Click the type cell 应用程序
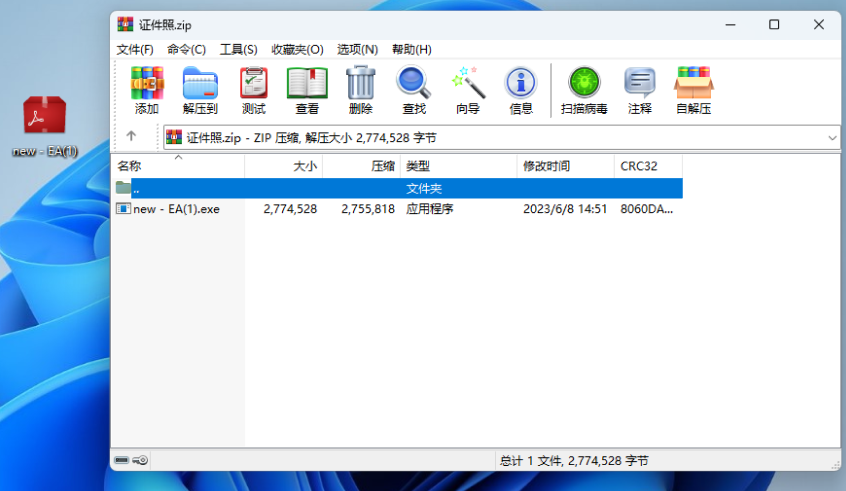The image size is (846, 491). coord(429,209)
